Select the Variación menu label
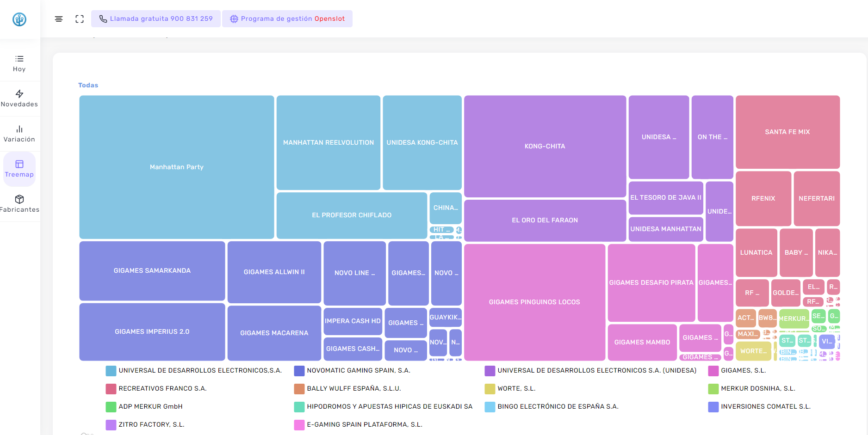Viewport: 868px width, 435px height. [x=19, y=140]
